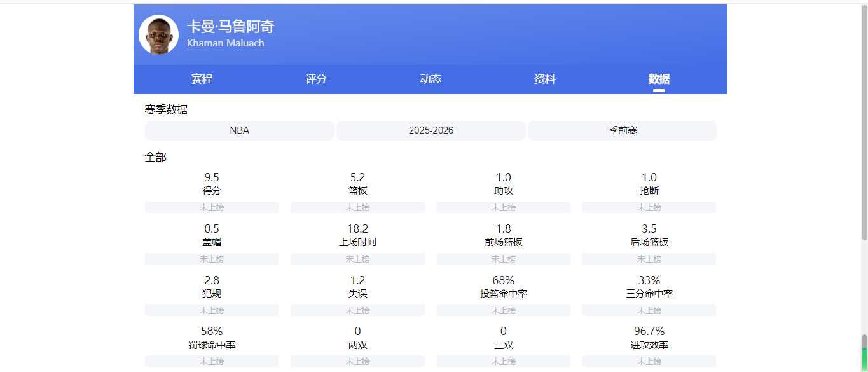Click the 数据 tab
868x372 pixels.
coord(659,79)
